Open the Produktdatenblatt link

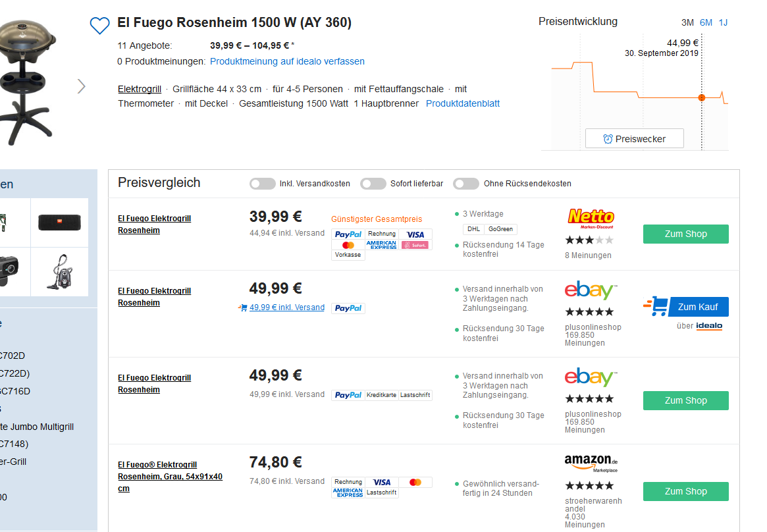click(x=463, y=103)
